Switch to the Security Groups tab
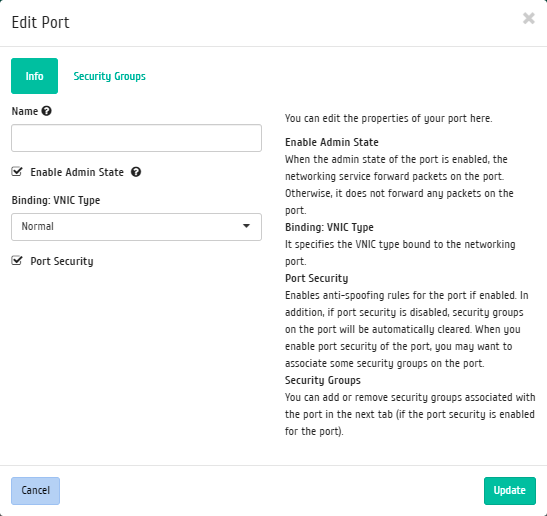 [110, 76]
